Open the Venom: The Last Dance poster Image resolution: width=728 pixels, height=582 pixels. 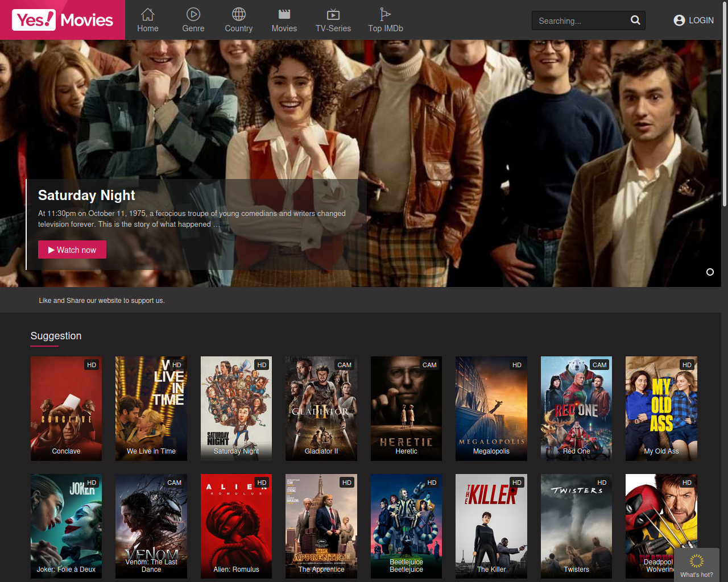pos(151,526)
